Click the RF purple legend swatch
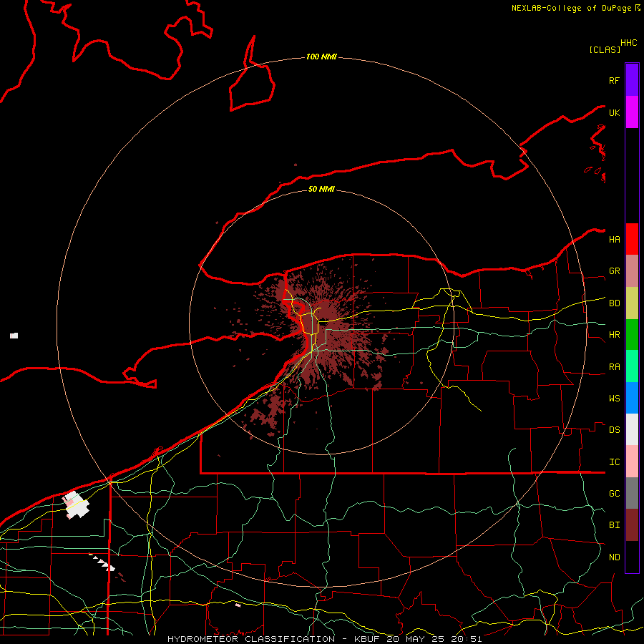Image resolution: width=644 pixels, height=644 pixels. coord(632,80)
